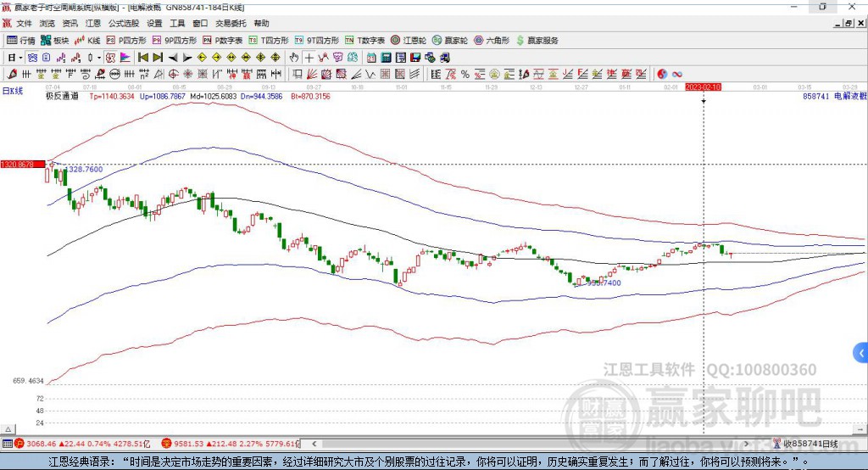Screen dimensions: 868x470
Task: Click the Up=1086.7867 value
Action: (x=162, y=97)
